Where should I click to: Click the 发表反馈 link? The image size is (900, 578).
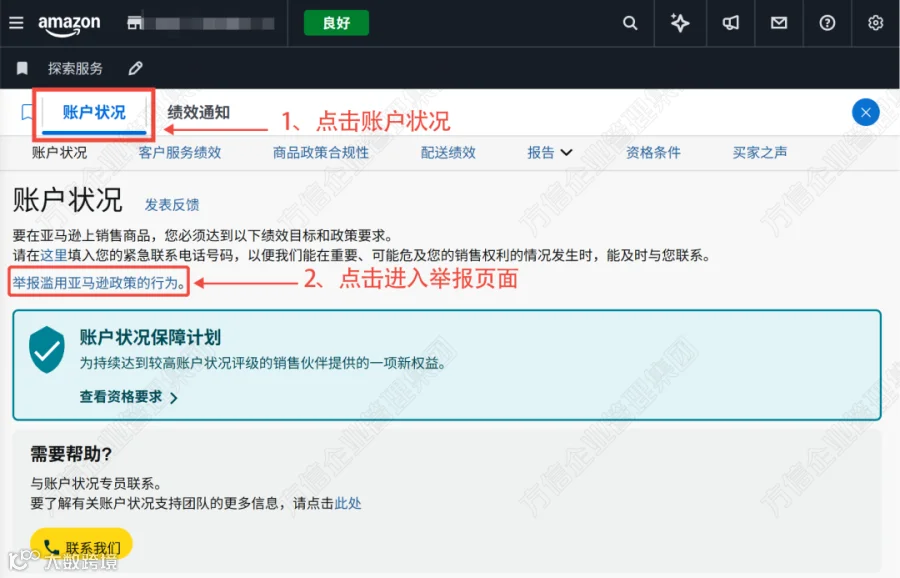pyautogui.click(x=172, y=205)
